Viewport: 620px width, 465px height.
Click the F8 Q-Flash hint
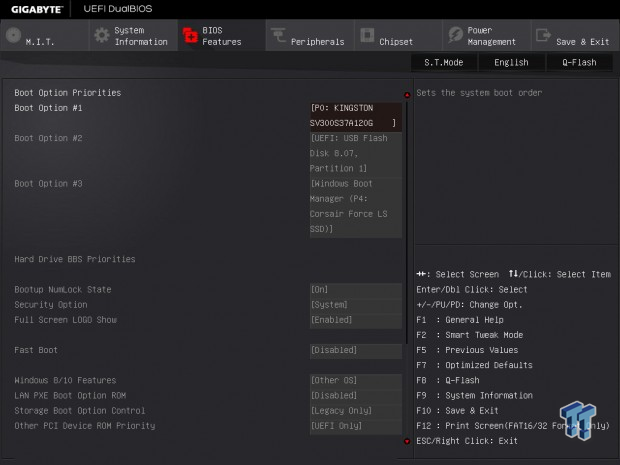(448, 380)
